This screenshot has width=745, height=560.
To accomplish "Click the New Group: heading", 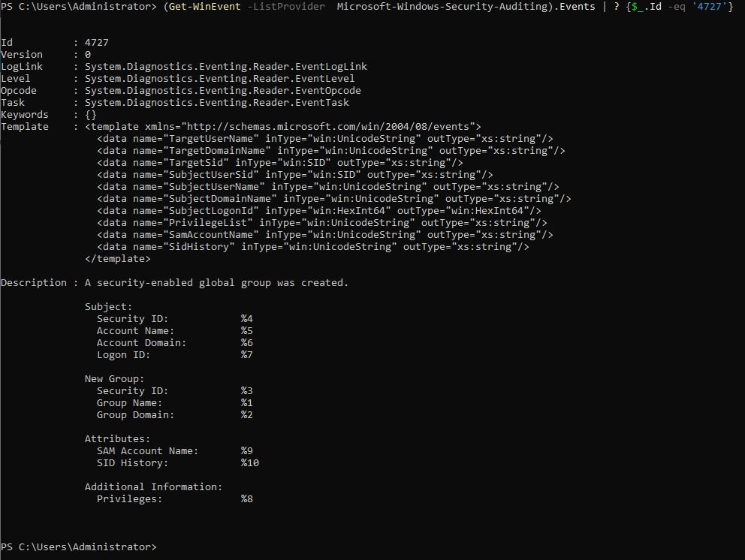I will (x=114, y=379).
